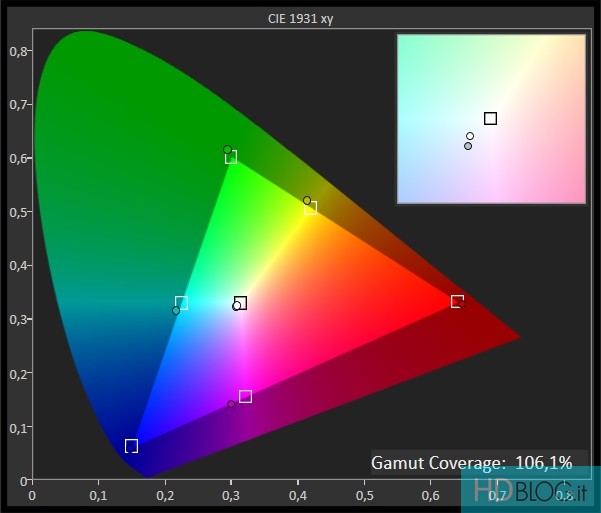Click the green primary target square
601x513 pixels.
[x=231, y=157]
